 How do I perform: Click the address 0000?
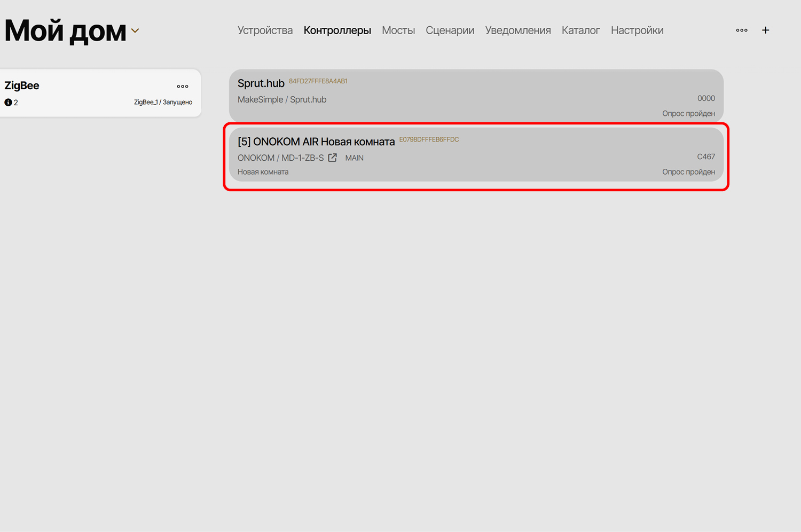(x=706, y=98)
